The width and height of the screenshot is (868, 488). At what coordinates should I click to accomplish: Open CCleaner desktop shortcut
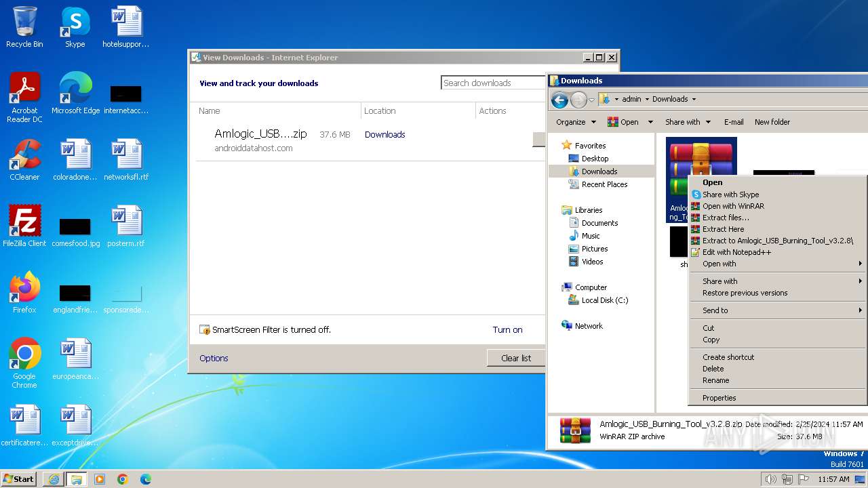tap(24, 160)
